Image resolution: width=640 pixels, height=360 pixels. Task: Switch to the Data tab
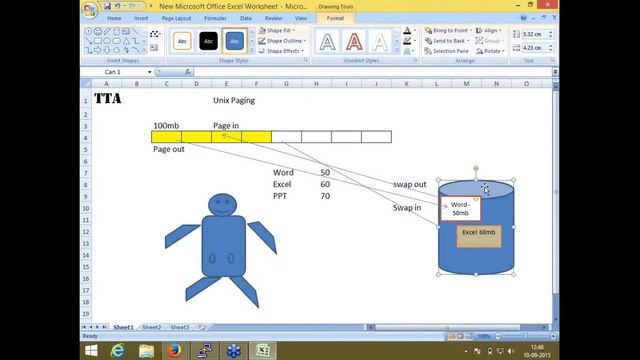(246, 18)
